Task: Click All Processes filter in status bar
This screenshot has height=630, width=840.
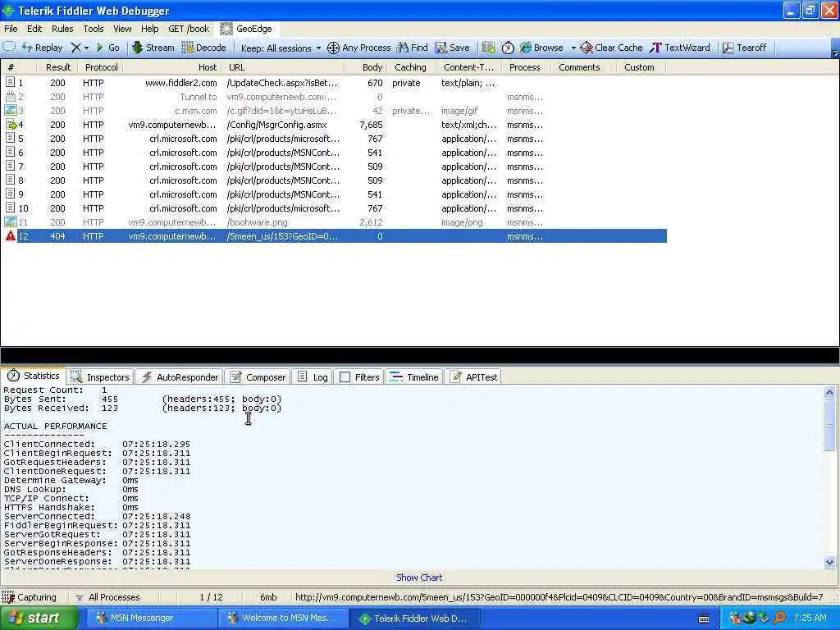Action: 107,597
